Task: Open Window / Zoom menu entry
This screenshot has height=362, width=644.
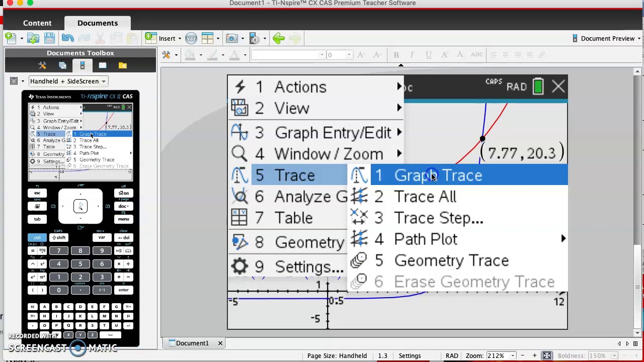Action: [x=316, y=154]
